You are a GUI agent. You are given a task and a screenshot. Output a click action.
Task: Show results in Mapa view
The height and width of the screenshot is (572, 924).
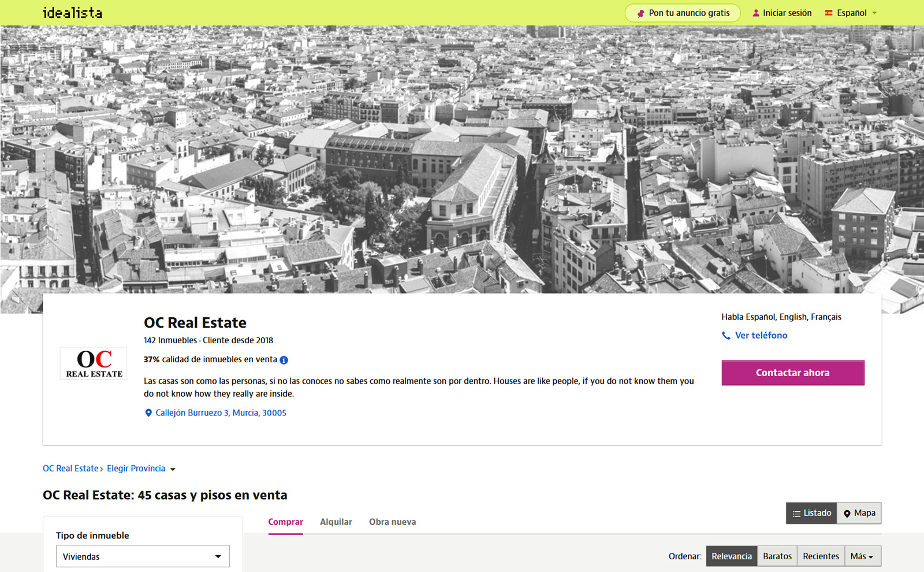tap(859, 513)
